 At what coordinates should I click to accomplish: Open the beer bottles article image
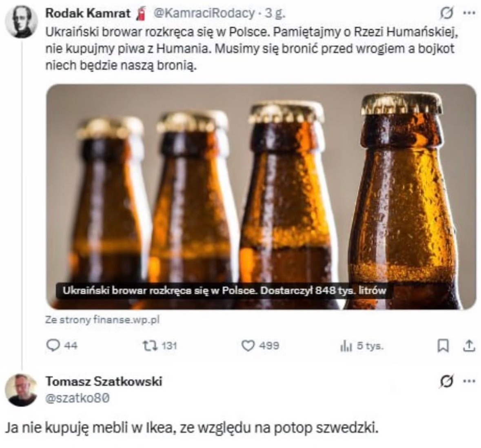(x=261, y=184)
